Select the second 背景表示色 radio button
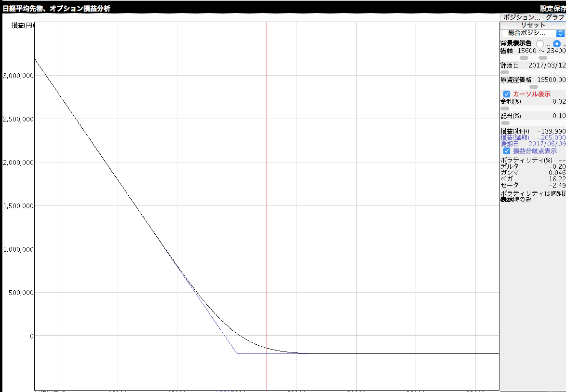Image resolution: width=566 pixels, height=392 pixels. click(557, 43)
